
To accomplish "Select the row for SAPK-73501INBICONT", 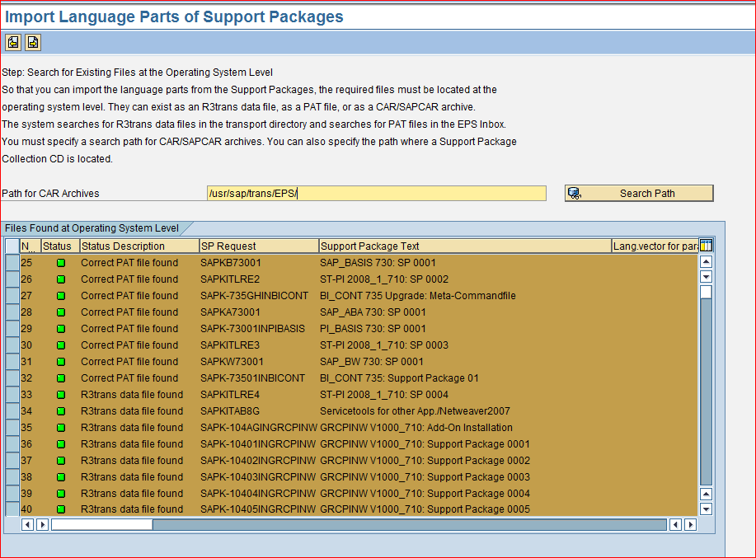I will tap(11, 377).
